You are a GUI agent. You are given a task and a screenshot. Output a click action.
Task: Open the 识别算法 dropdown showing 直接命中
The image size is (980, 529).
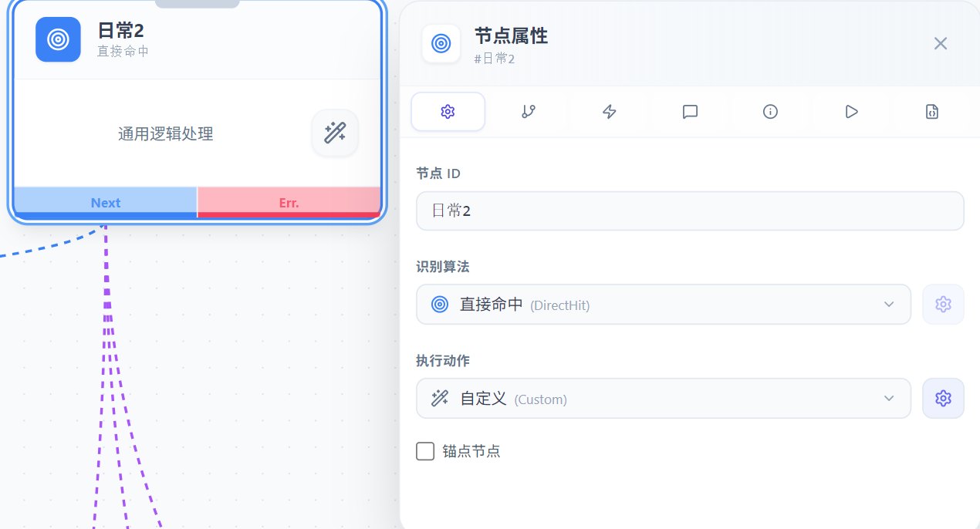point(664,305)
